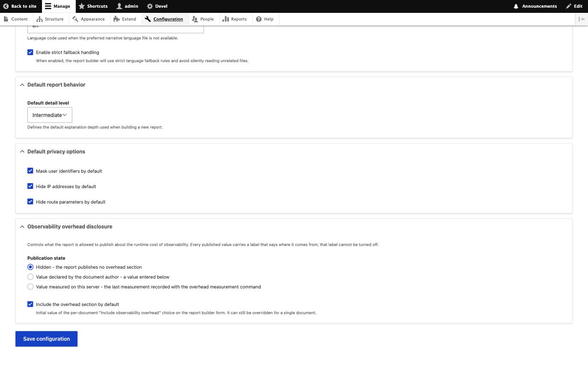Click the Content page icon

tap(6, 19)
